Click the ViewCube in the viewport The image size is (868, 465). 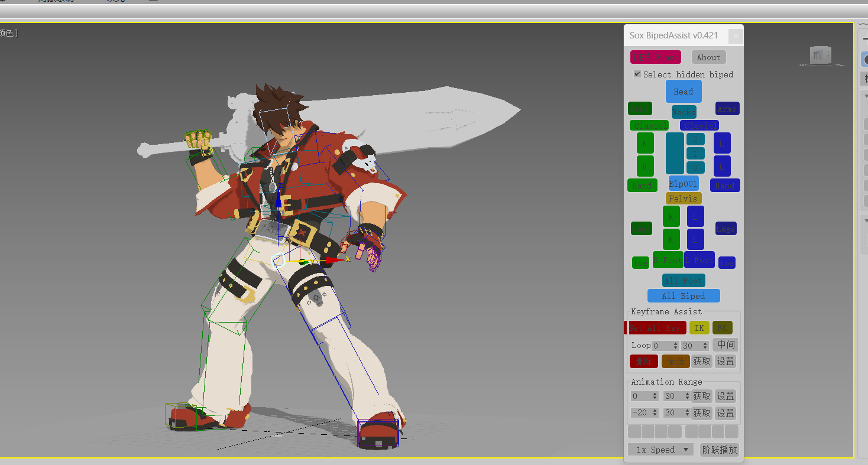coord(821,56)
